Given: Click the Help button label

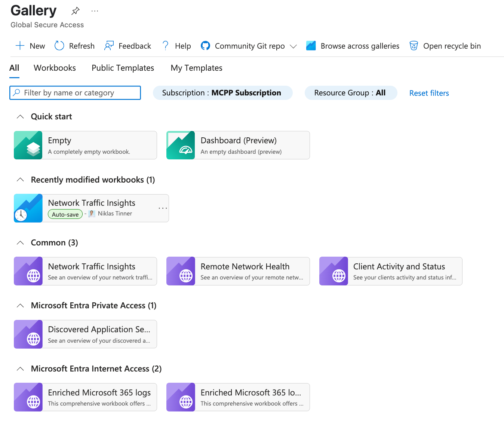Looking at the screenshot, I should click(183, 46).
